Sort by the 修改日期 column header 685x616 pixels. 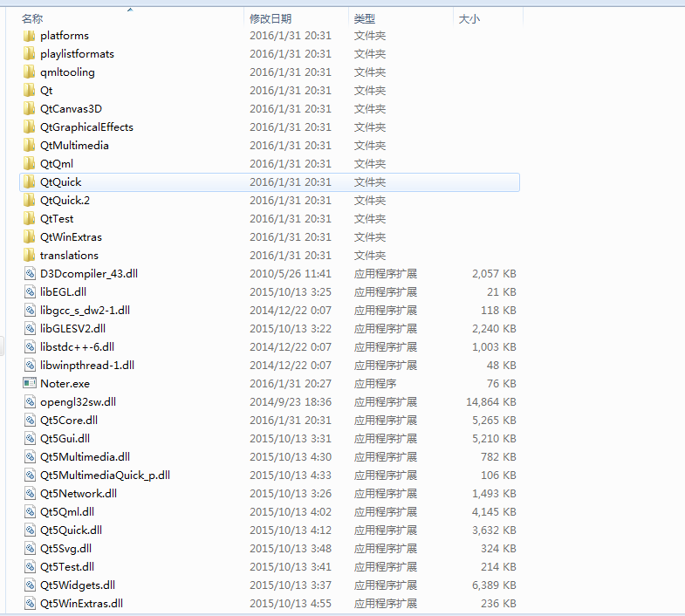click(271, 19)
